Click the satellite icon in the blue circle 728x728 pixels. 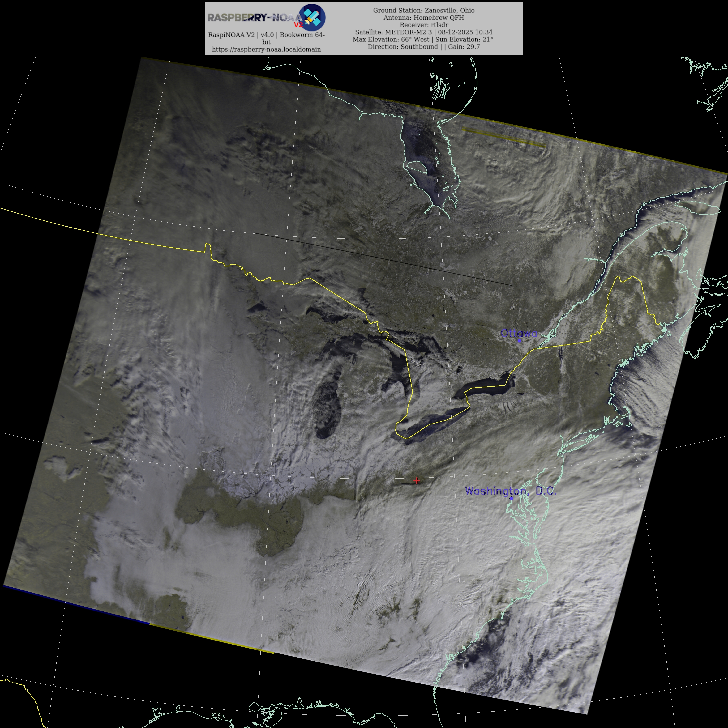[312, 17]
